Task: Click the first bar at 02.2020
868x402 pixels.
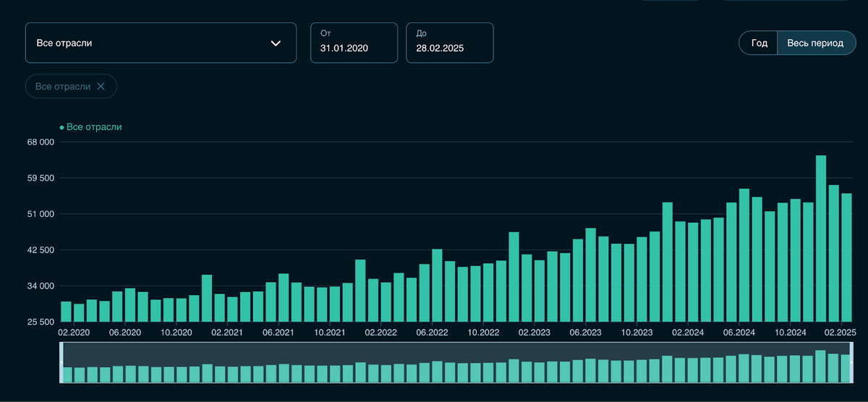Action: pyautogui.click(x=66, y=312)
